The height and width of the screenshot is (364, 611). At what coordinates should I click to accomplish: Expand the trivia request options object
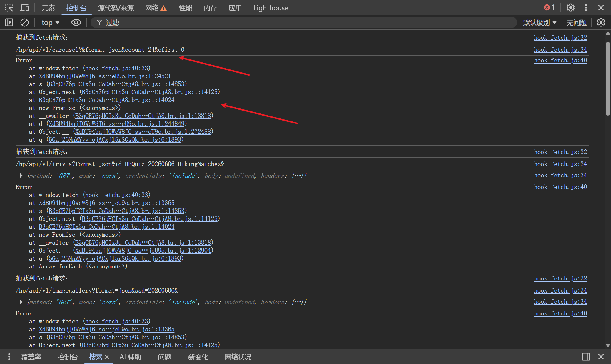click(x=21, y=176)
